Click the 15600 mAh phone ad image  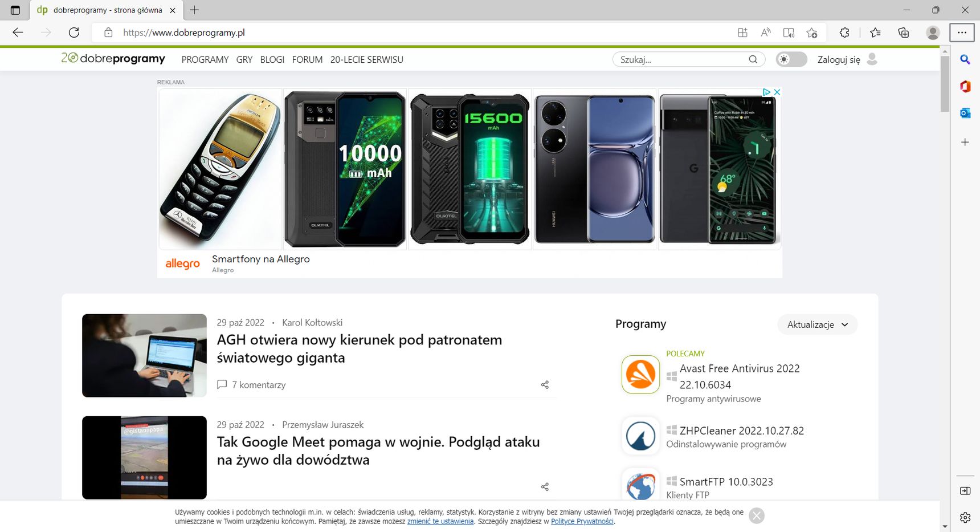click(x=469, y=169)
